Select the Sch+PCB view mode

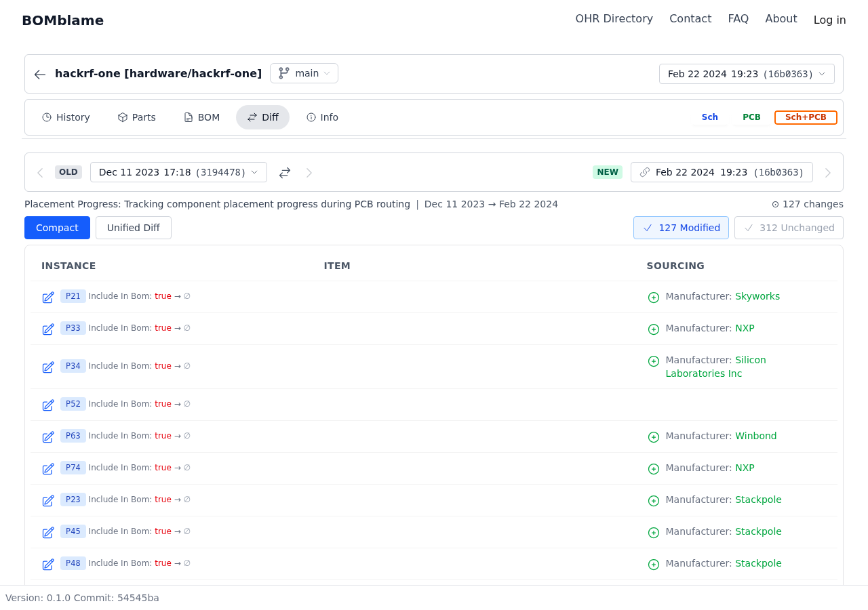[806, 117]
